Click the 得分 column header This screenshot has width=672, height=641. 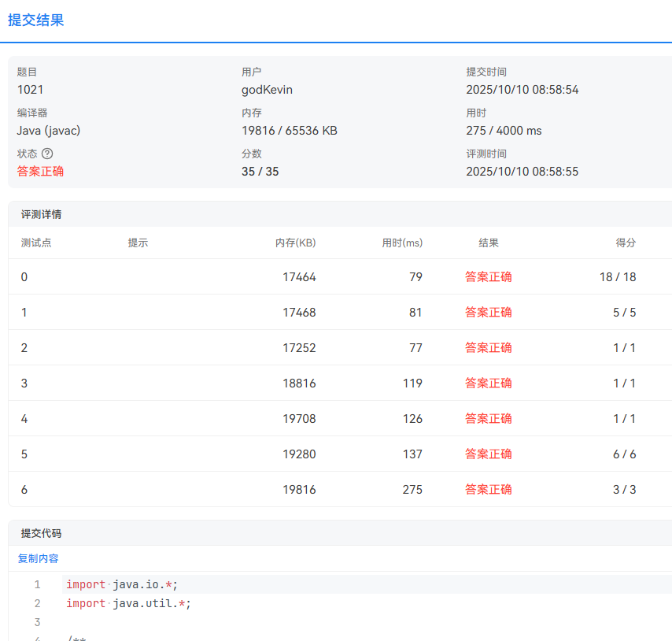tap(626, 243)
